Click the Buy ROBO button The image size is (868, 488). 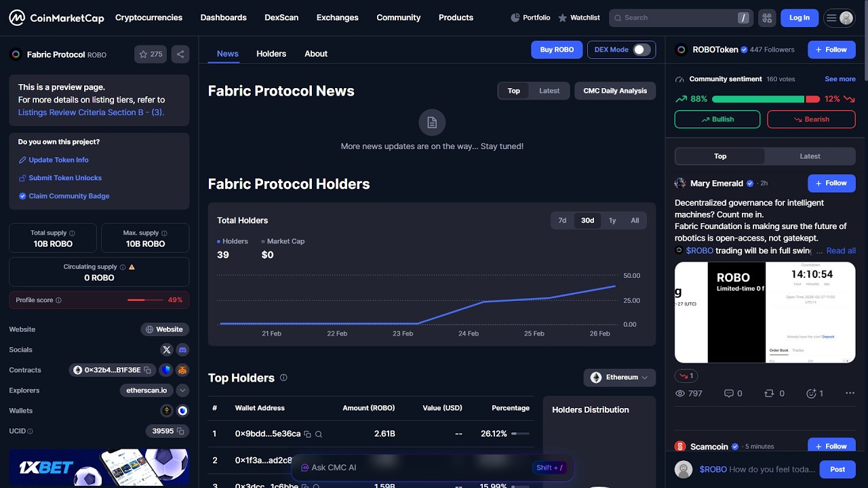click(x=557, y=49)
